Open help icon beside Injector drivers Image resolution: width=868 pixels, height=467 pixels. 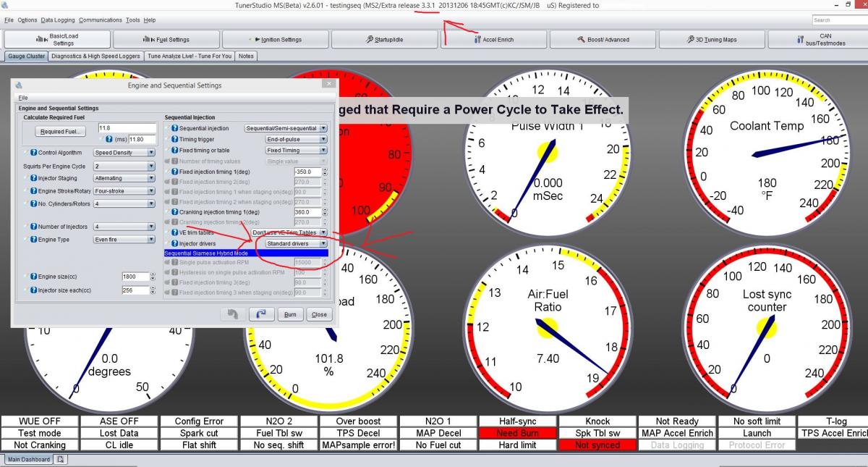point(175,243)
